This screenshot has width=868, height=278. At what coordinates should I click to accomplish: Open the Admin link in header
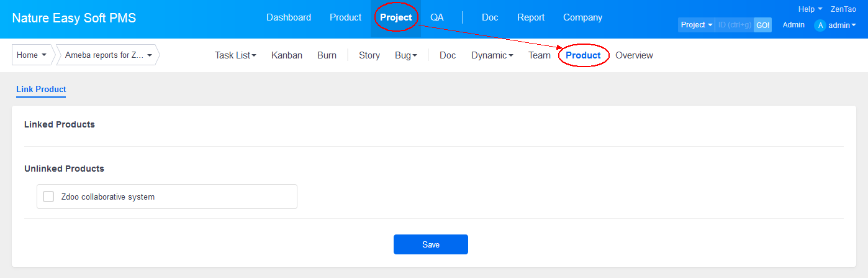[x=793, y=25]
